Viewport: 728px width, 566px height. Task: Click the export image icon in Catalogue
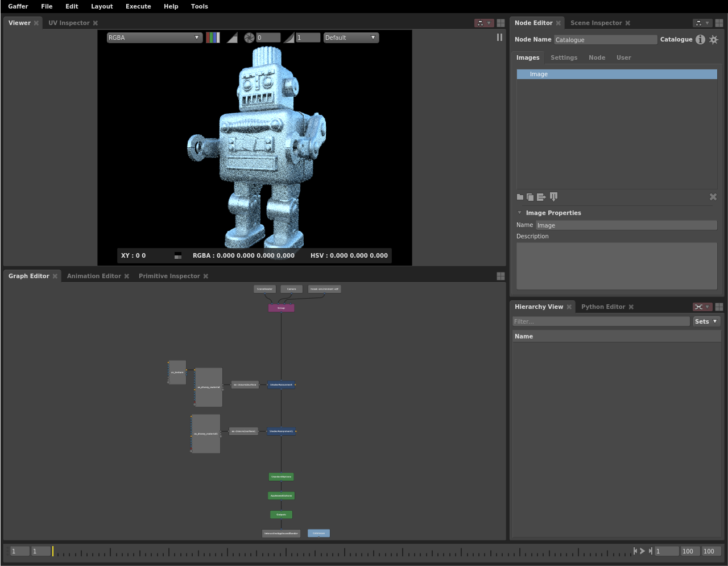541,197
